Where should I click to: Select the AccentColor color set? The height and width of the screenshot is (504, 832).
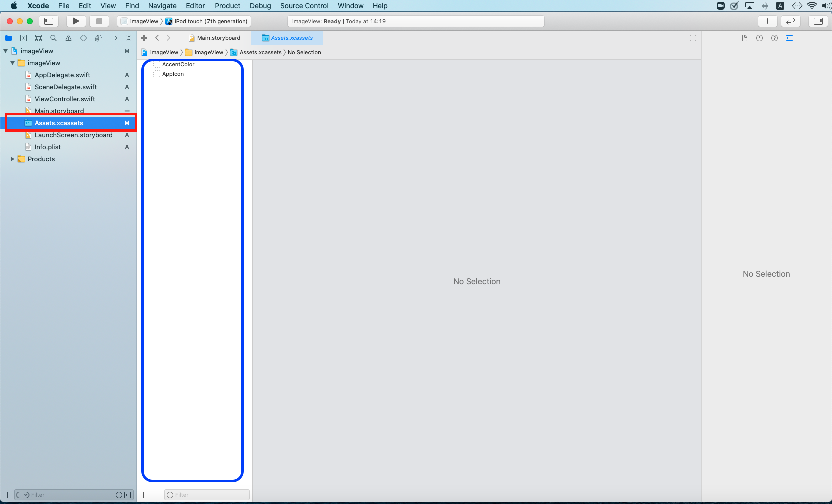pos(174,64)
